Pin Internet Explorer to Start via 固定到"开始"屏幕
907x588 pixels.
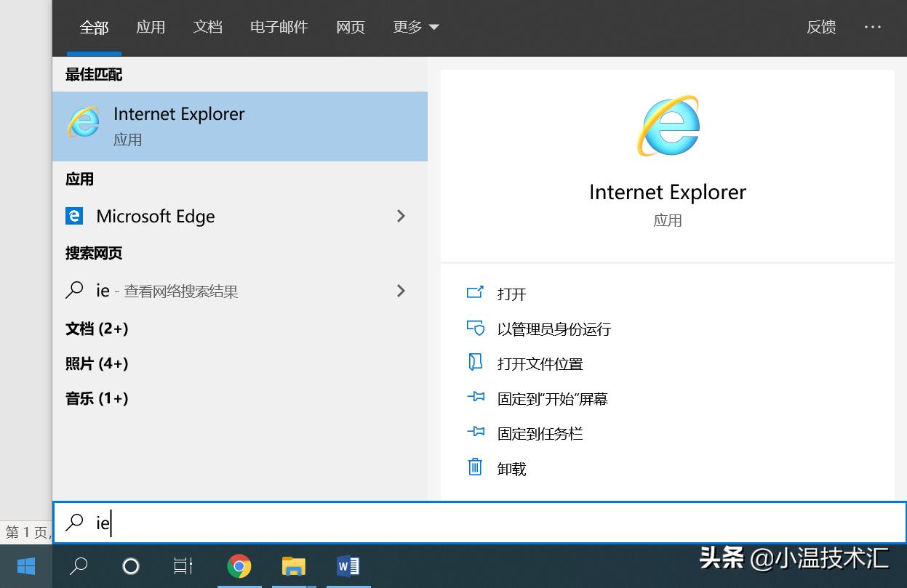click(551, 398)
